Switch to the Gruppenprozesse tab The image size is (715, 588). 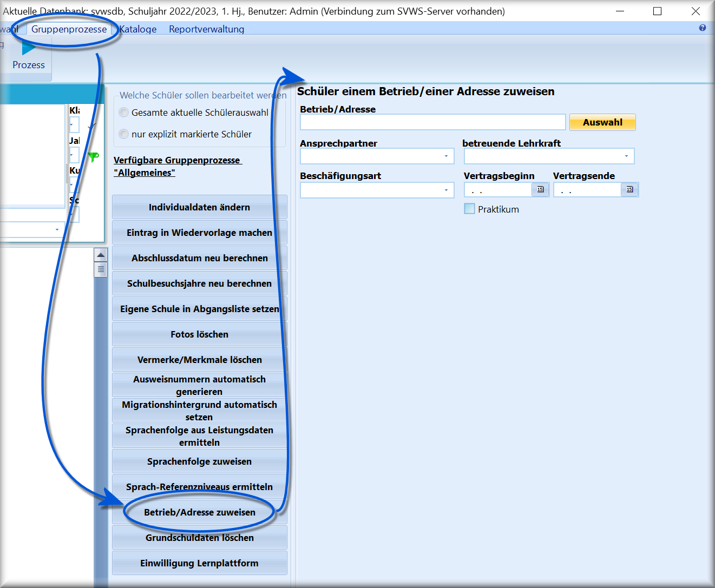tap(69, 29)
